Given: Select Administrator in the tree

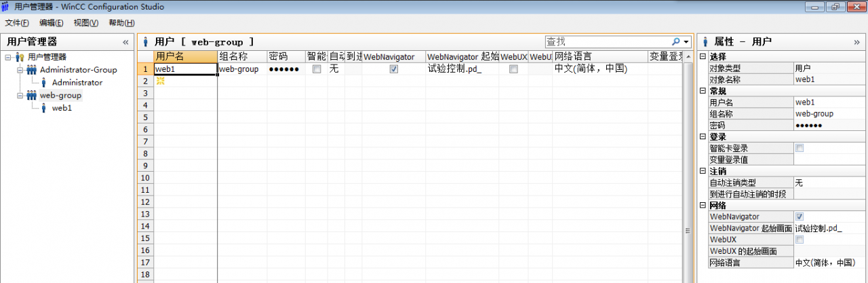Looking at the screenshot, I should point(77,83).
